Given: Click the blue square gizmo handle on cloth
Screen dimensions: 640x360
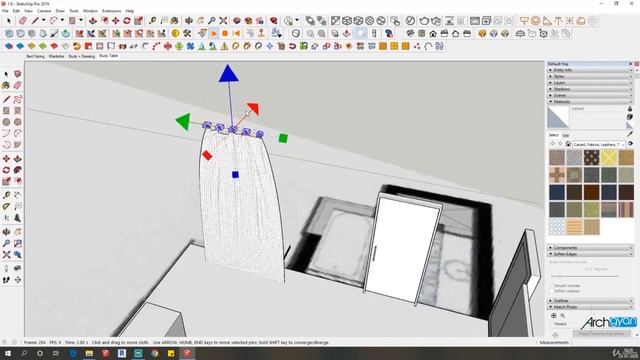Looking at the screenshot, I should pos(235,175).
